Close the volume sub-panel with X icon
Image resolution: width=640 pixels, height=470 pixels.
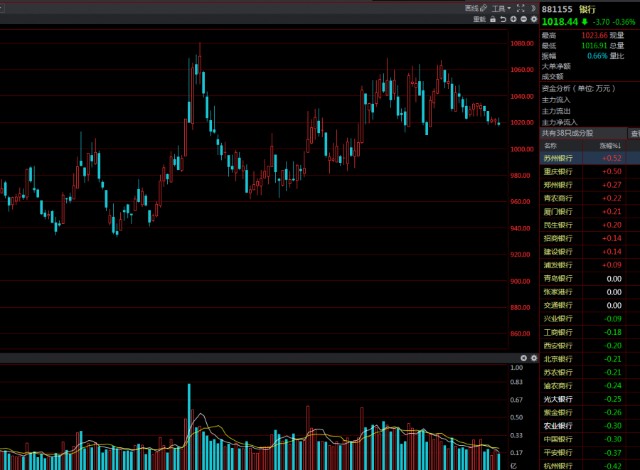click(533, 357)
